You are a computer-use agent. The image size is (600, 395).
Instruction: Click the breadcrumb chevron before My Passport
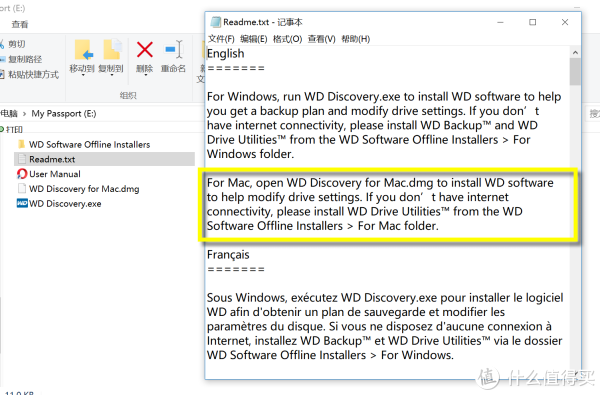24,114
